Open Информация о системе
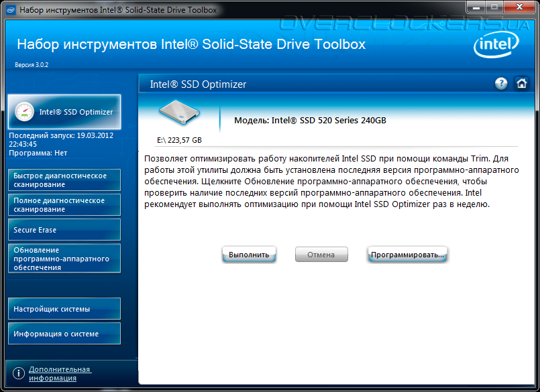 pyautogui.click(x=64, y=334)
